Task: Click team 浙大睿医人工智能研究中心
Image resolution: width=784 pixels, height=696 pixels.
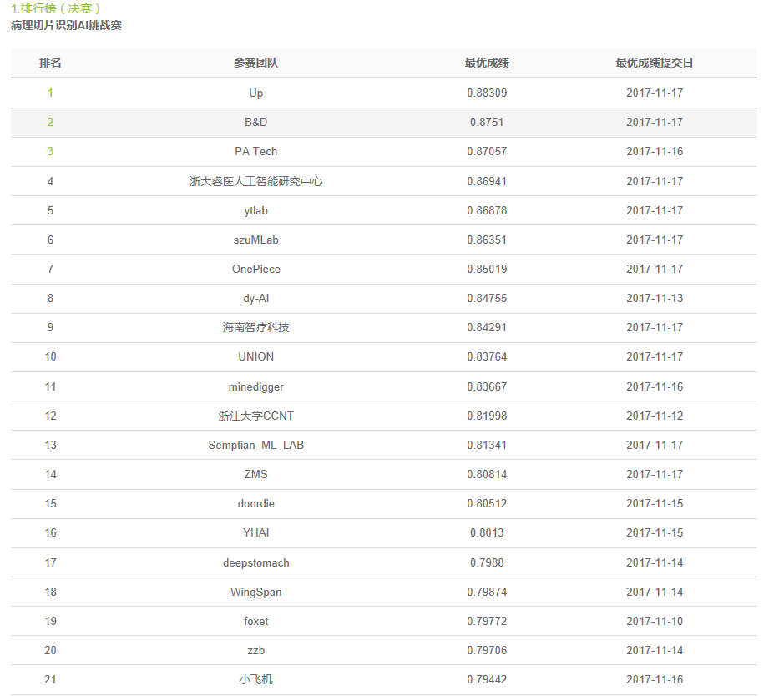Action: coord(256,181)
